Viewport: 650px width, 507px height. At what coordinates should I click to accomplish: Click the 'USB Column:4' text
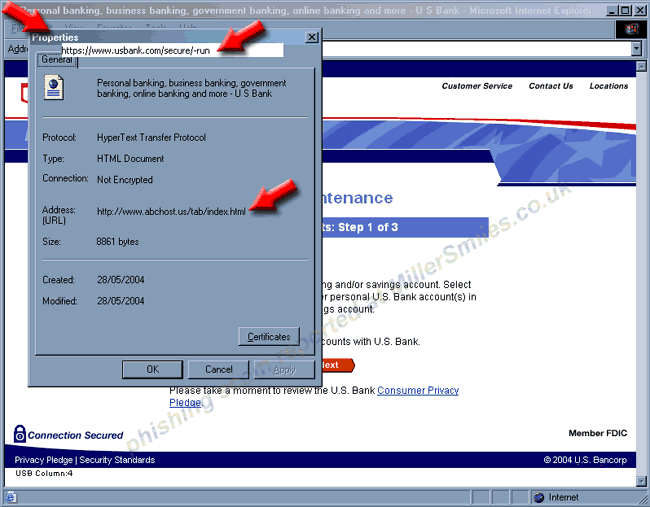(44, 473)
